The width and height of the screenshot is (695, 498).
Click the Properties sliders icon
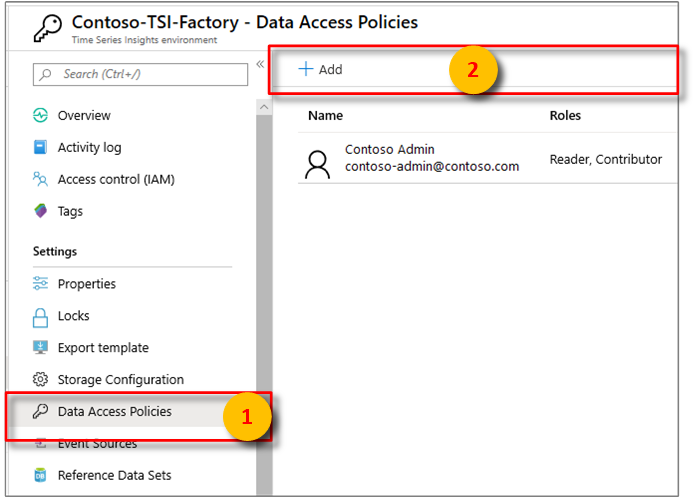[x=41, y=284]
